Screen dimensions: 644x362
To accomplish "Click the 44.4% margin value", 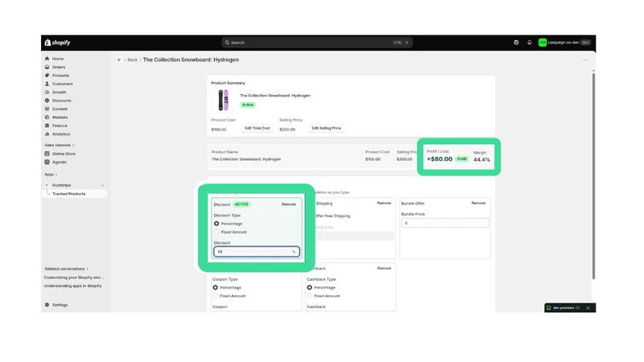I will tap(481, 159).
